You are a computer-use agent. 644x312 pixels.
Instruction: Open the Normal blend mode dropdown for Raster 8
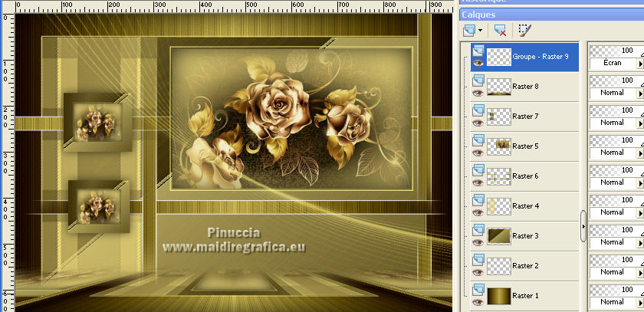(616, 94)
